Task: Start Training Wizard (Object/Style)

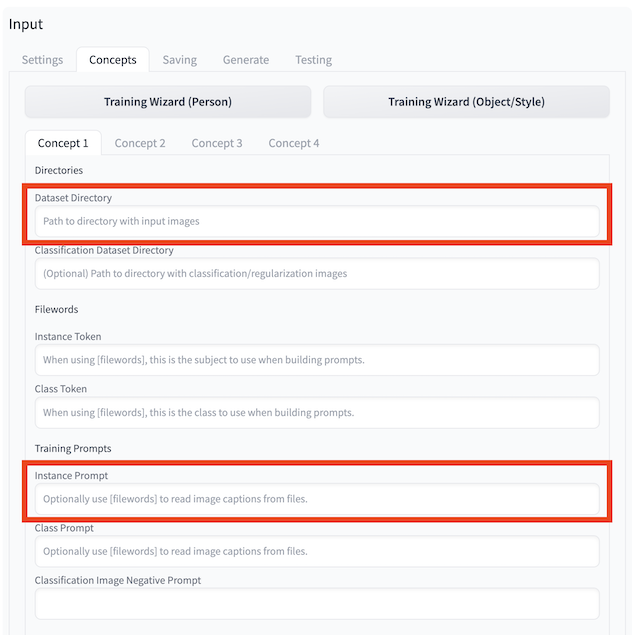Action: [x=466, y=102]
